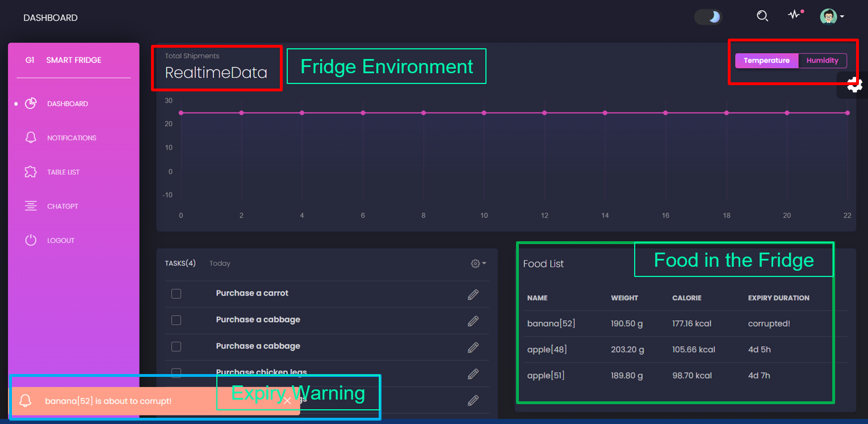Click Logout in the sidebar

point(61,240)
